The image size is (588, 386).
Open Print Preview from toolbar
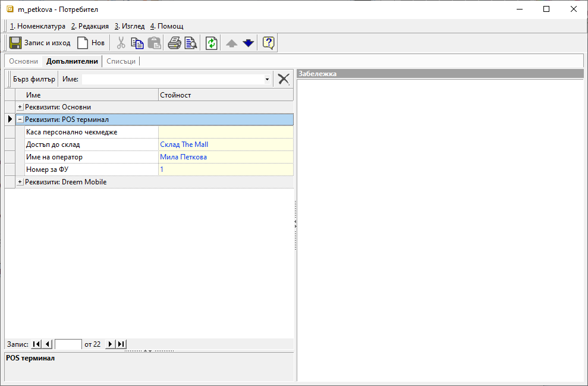(x=190, y=43)
